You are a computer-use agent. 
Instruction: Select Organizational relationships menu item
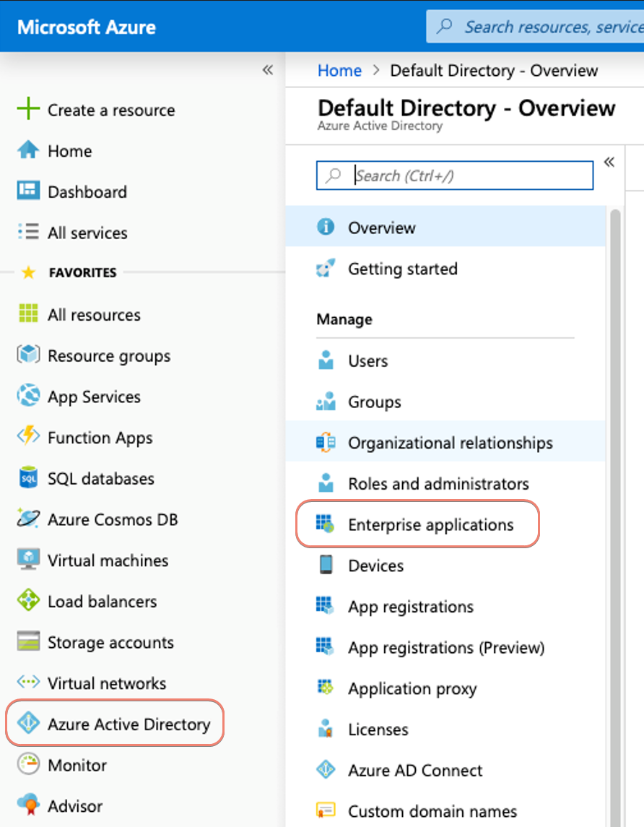pyautogui.click(x=445, y=442)
